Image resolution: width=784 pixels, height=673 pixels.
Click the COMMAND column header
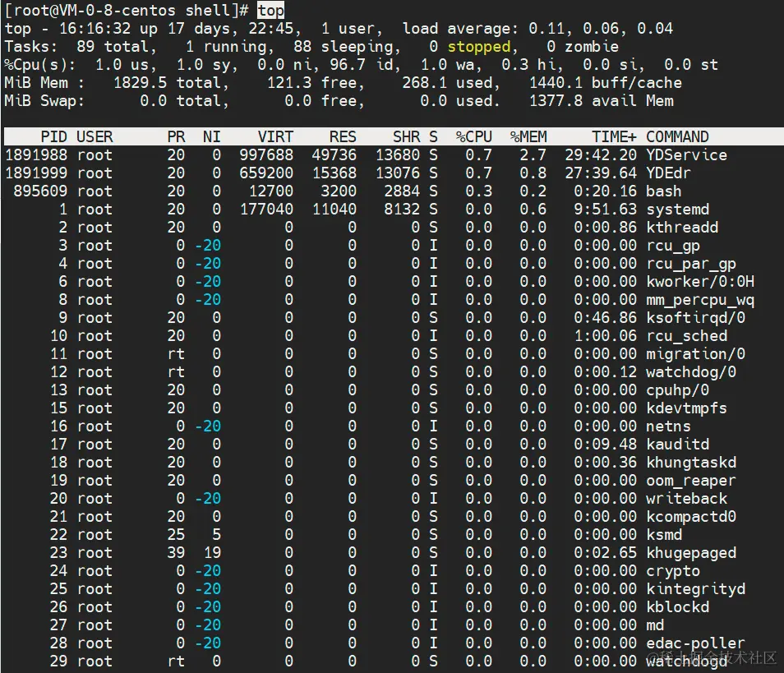tap(677, 136)
